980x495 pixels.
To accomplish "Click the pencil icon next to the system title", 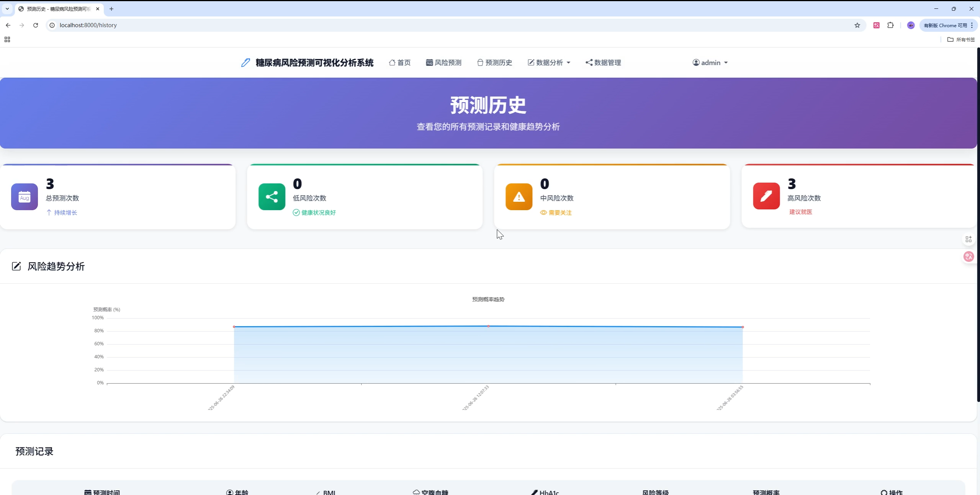I will coord(245,62).
